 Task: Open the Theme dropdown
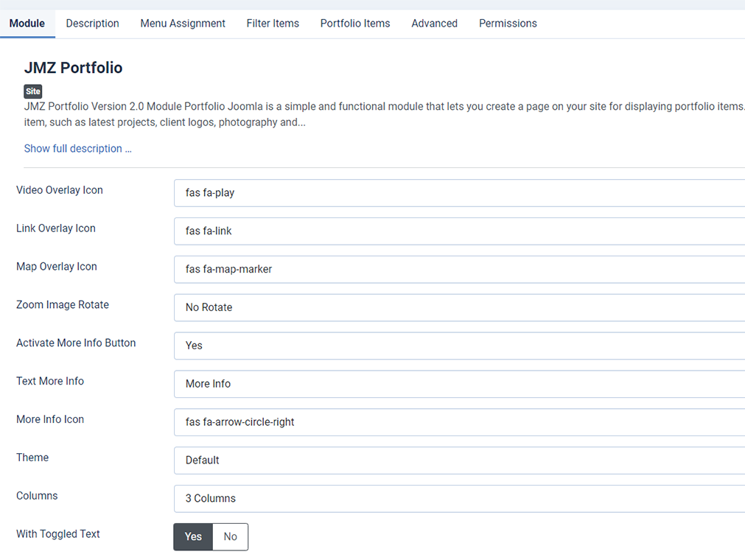459,461
